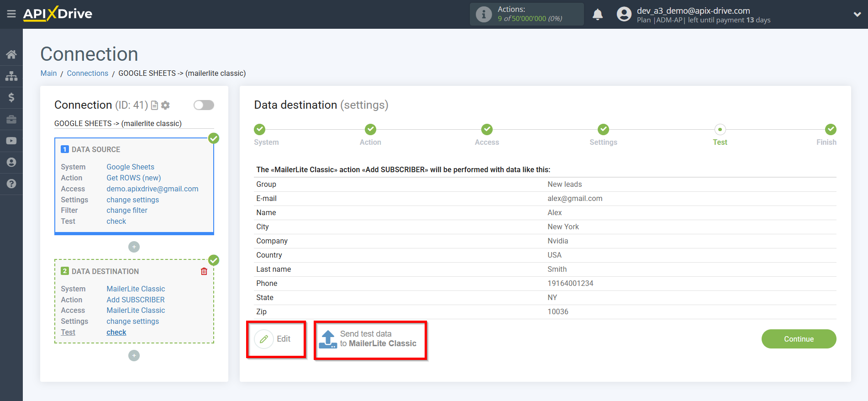Click the account email dev_a3_demo@apix-drive.com
868x401 pixels.
tap(693, 11)
